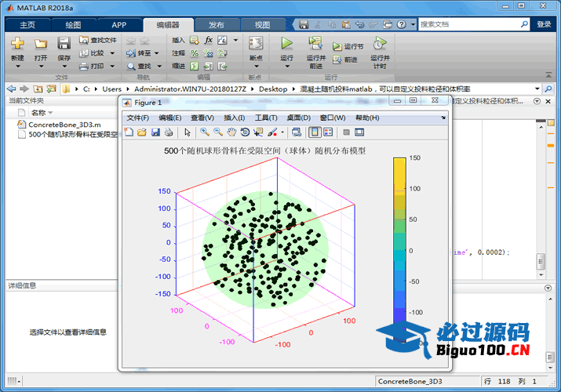Click the uncomment icon with the x
The height and width of the screenshot is (392, 561).
(208, 53)
